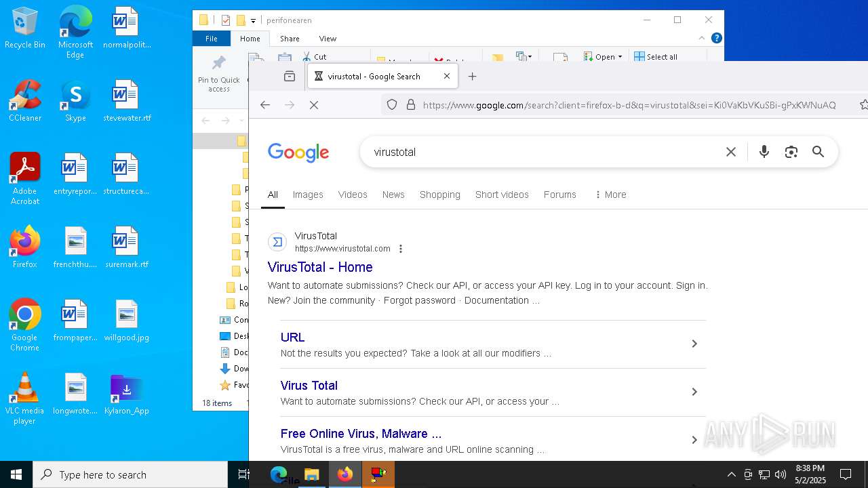Switch to the Images search tab

pyautogui.click(x=308, y=195)
